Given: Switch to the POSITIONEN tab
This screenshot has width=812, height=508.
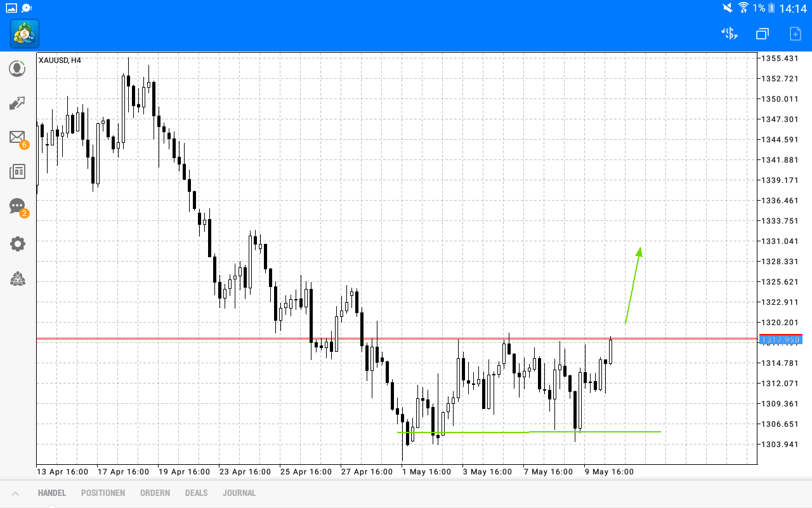Looking at the screenshot, I should pyautogui.click(x=103, y=493).
